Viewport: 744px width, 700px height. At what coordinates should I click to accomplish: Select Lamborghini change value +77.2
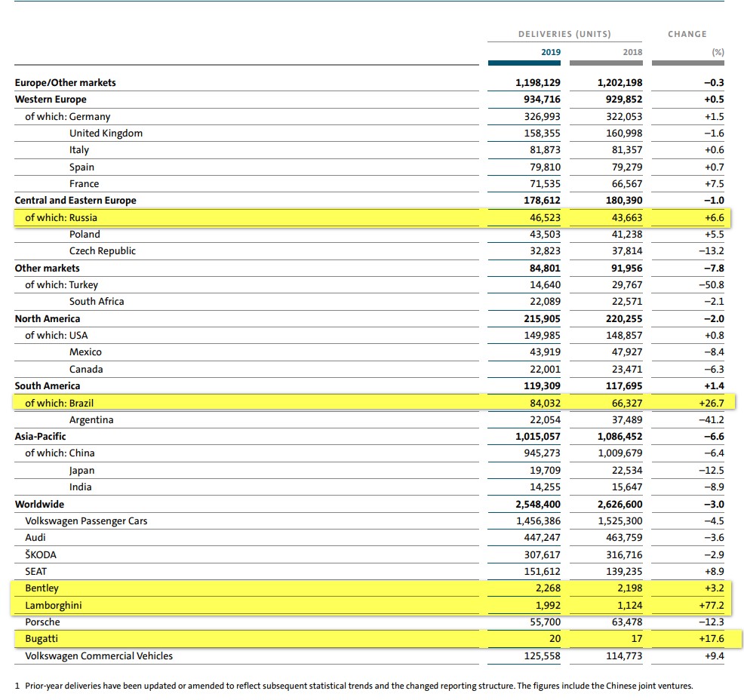click(x=712, y=605)
